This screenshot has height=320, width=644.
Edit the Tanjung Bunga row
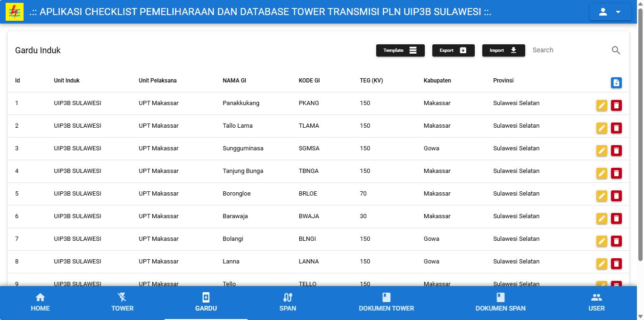point(602,173)
